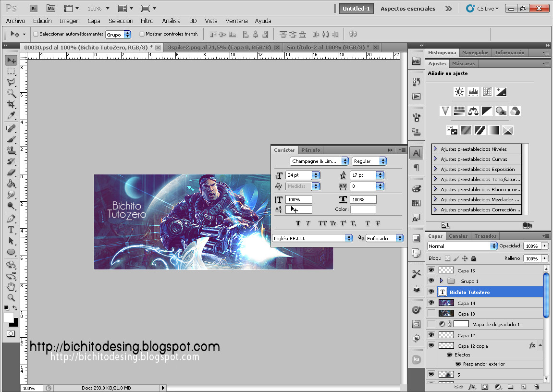Screen dimensions: 553x392
Task: Open the Filtro menu
Action: (x=147, y=21)
